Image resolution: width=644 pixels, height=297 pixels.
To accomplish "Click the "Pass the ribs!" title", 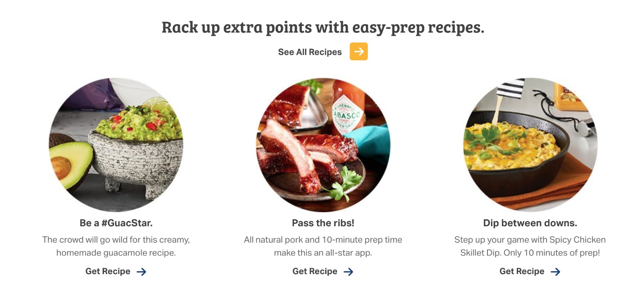I will pos(323,223).
